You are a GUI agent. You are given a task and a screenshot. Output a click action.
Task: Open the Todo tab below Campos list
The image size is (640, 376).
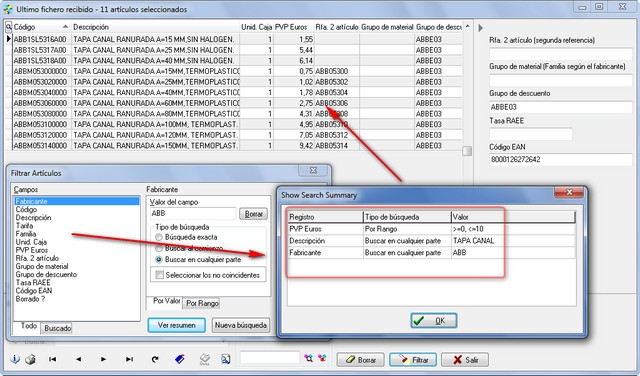[x=29, y=326]
